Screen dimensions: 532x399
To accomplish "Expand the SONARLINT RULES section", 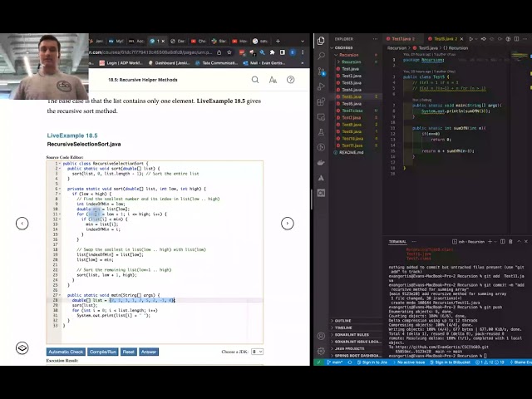I will click(x=355, y=334).
